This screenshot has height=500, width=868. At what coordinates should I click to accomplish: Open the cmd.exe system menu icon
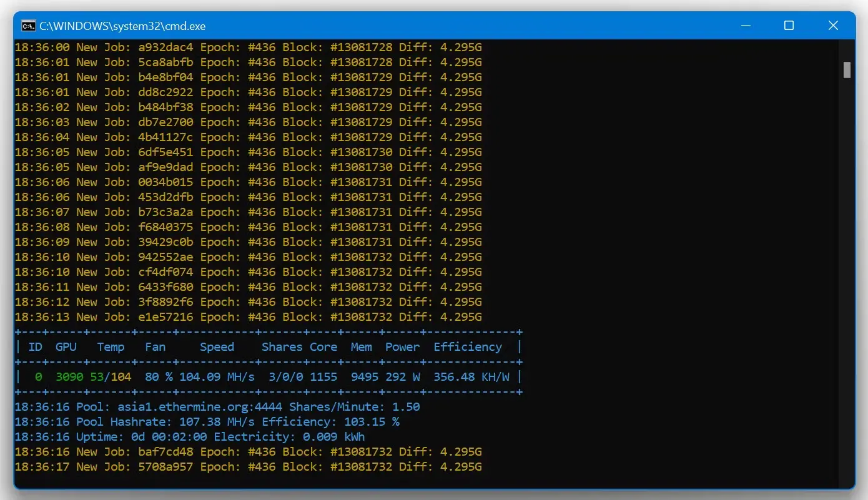(x=28, y=26)
